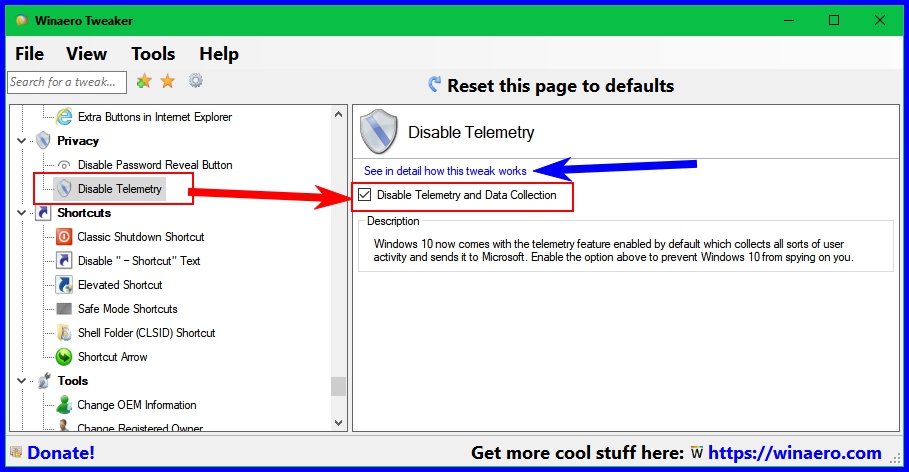Click Reset this page to defaults
909x472 pixels.
560,86
